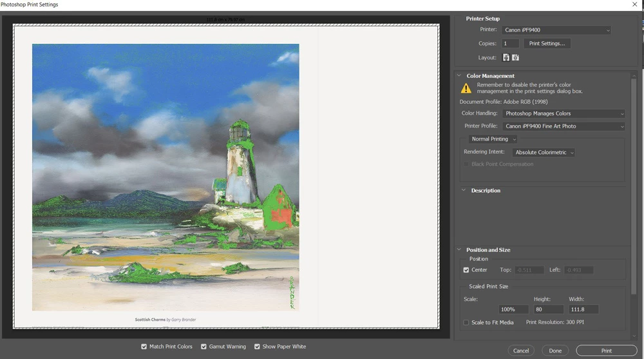
Task: Click the Left position field
Action: click(578, 270)
